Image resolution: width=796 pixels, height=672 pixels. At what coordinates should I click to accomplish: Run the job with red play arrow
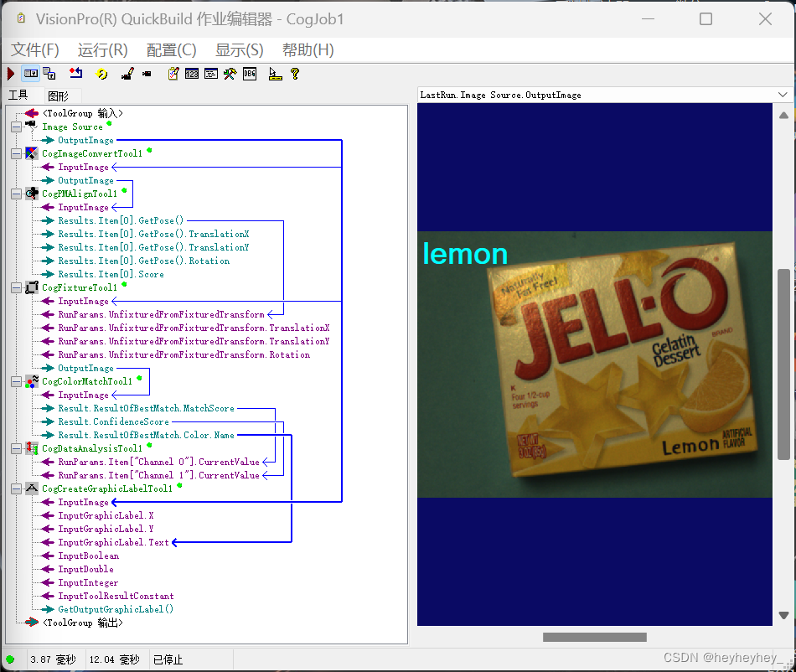11,74
